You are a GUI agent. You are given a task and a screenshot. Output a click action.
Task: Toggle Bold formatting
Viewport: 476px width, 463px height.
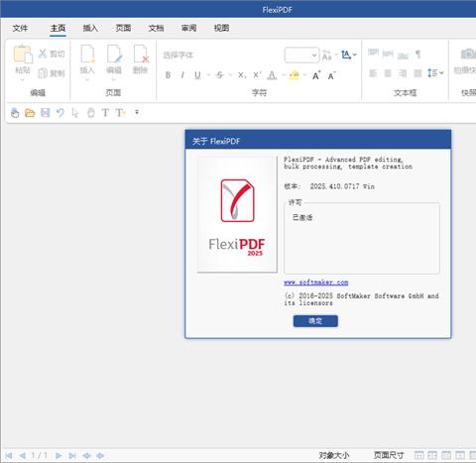[x=168, y=75]
